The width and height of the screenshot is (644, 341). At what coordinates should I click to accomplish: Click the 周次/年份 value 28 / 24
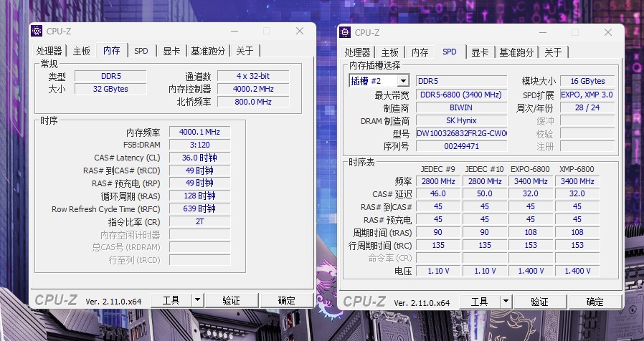click(587, 107)
